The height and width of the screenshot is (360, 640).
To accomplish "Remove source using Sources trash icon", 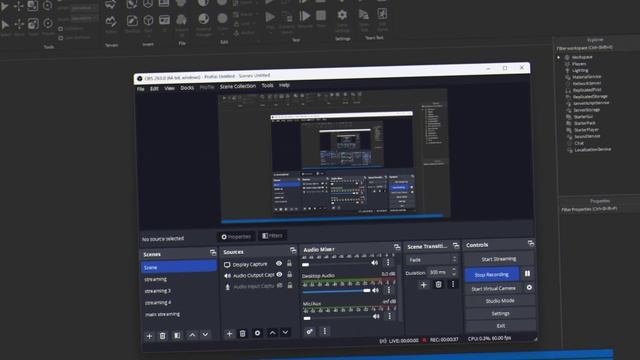I will (242, 333).
